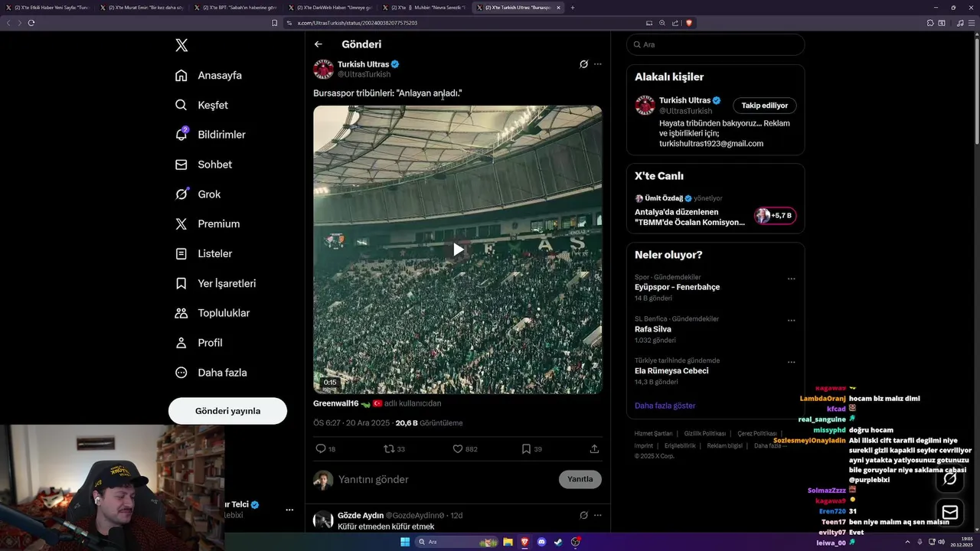Click the Takip ediyor button
Screen dimensions: 980x551
[764, 106]
